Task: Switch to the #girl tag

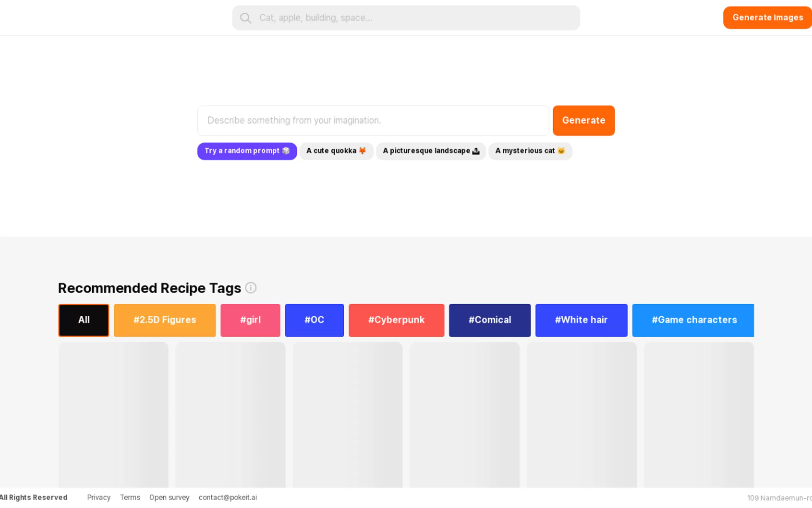Action: coord(250,320)
